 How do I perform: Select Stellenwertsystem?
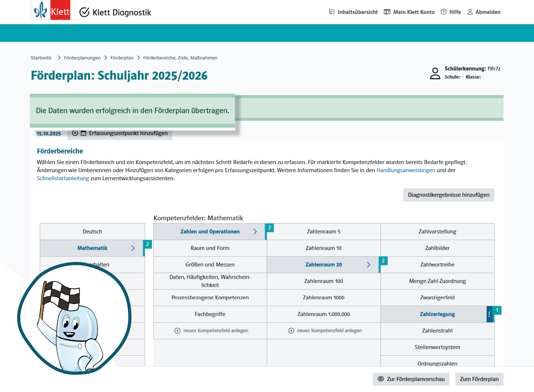[437, 348]
